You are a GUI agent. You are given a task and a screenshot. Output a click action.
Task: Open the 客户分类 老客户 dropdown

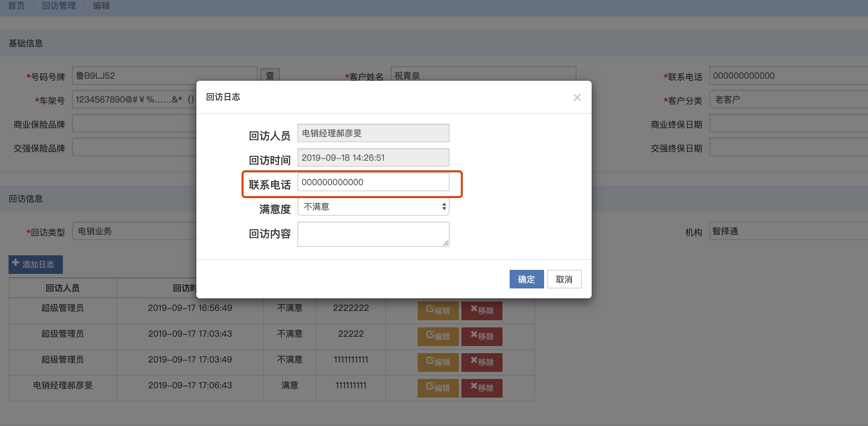(x=788, y=100)
